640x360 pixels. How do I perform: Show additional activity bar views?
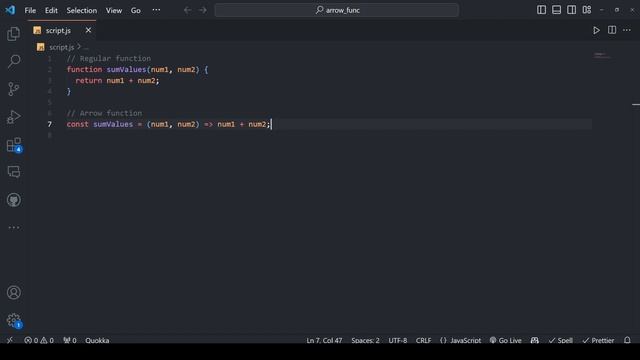pyautogui.click(x=13, y=227)
